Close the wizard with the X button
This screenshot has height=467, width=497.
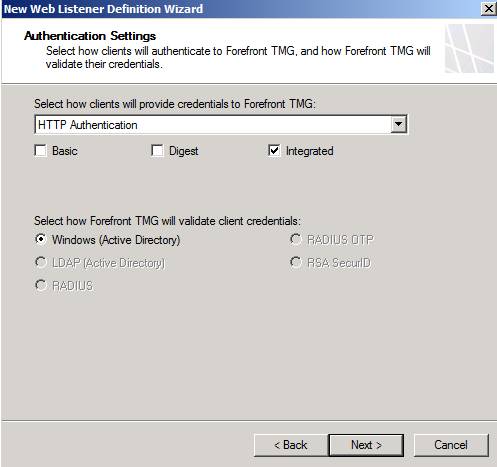(488, 8)
